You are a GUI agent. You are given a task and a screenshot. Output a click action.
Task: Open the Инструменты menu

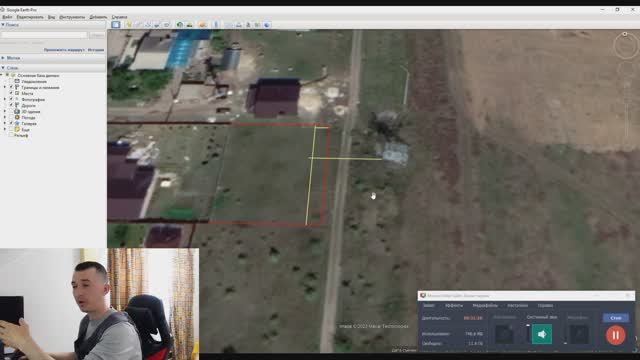72,17
